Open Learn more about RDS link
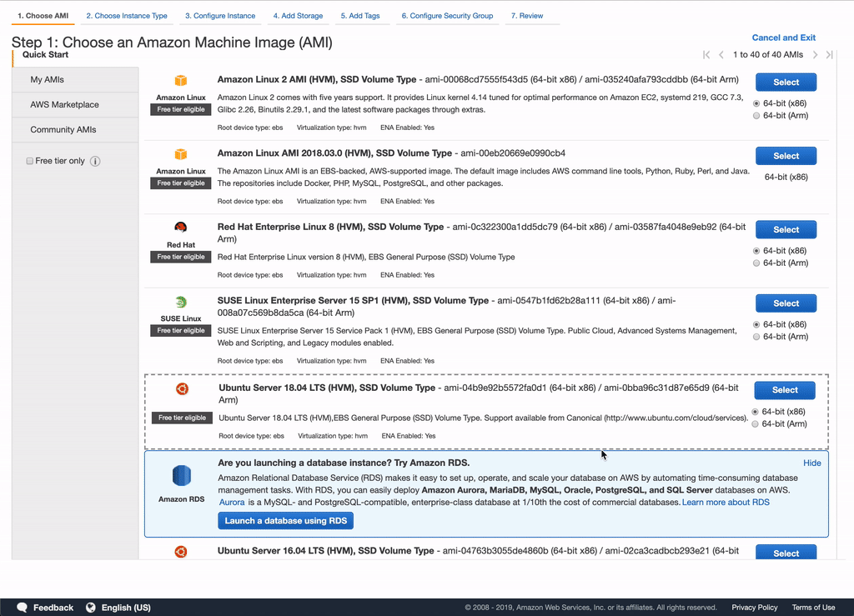Viewport: 854px width, 616px height. pos(726,503)
